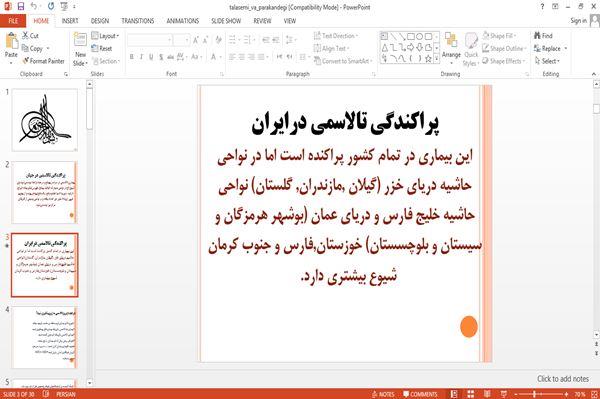The width and height of the screenshot is (600, 399).
Task: Insert a New Slide
Action: coord(80,50)
